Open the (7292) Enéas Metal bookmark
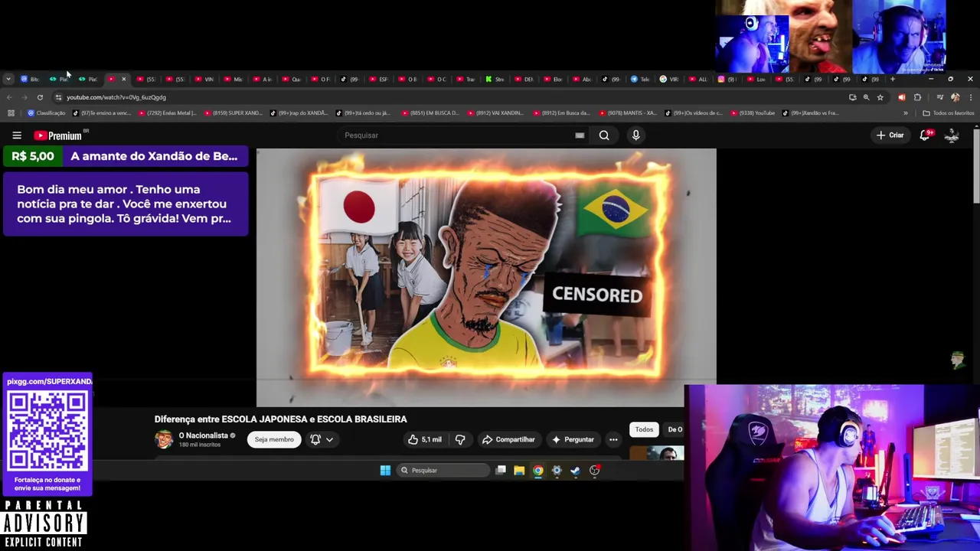Image resolution: width=980 pixels, height=551 pixels. pos(166,113)
